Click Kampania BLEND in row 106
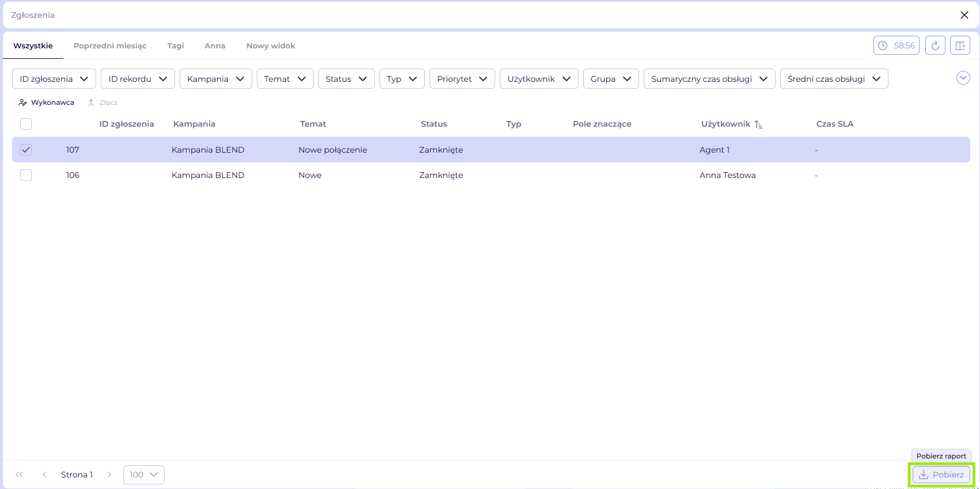This screenshot has height=489, width=980. tap(208, 175)
